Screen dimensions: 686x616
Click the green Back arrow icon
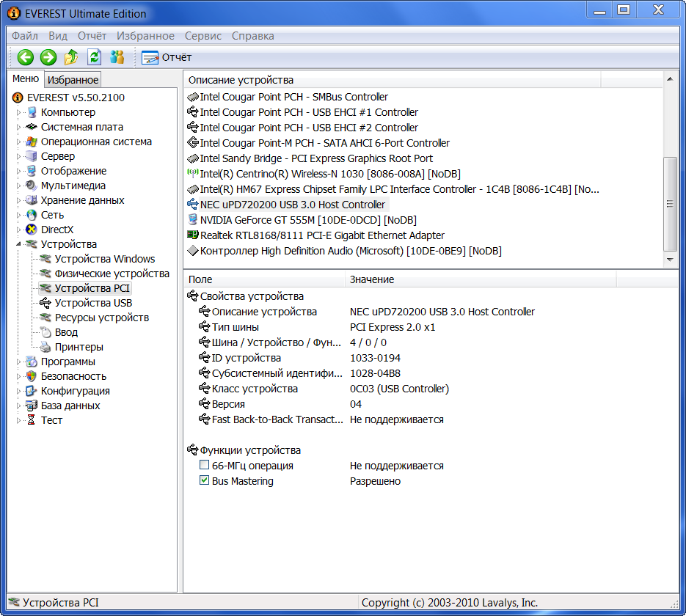[26, 57]
